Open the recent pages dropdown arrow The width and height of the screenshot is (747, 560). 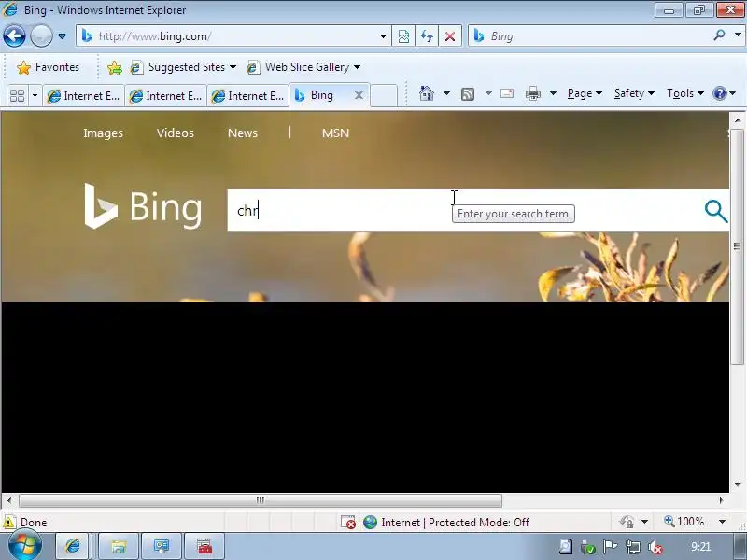click(62, 36)
